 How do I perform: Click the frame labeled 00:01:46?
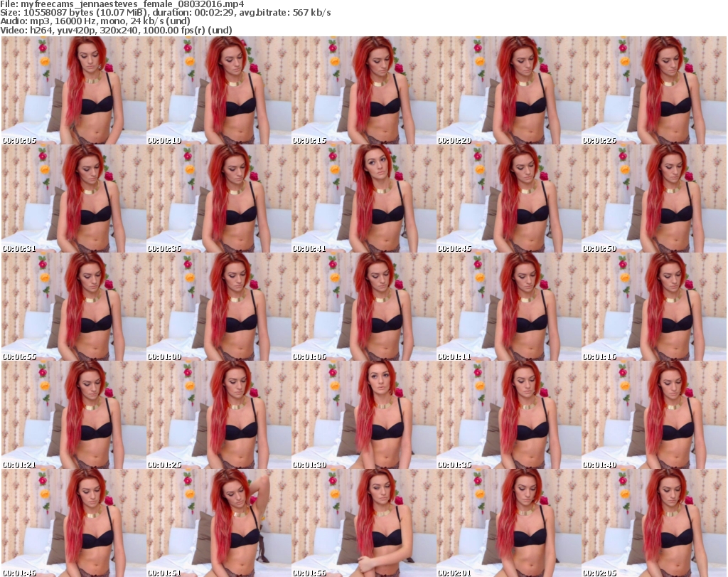pyautogui.click(x=73, y=523)
